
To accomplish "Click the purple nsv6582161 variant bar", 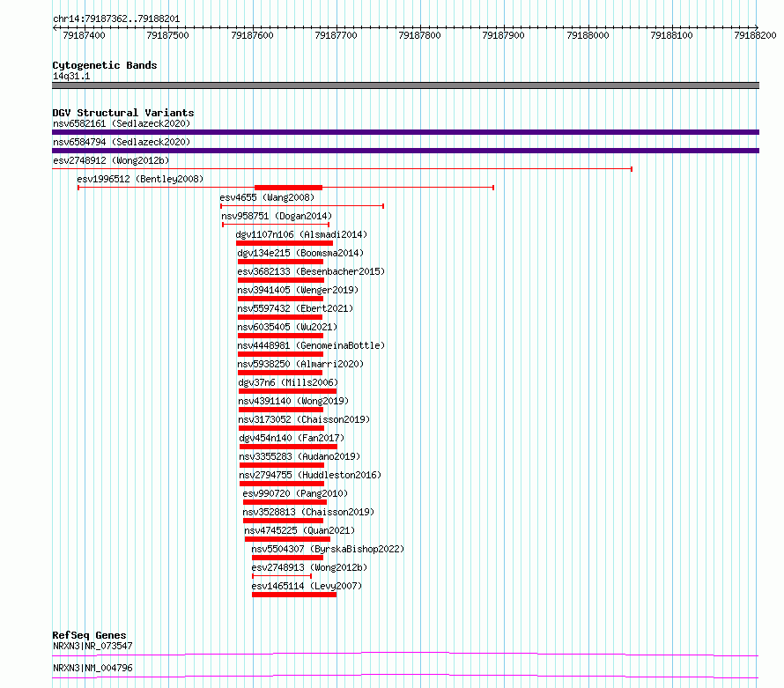I will coord(405,132).
